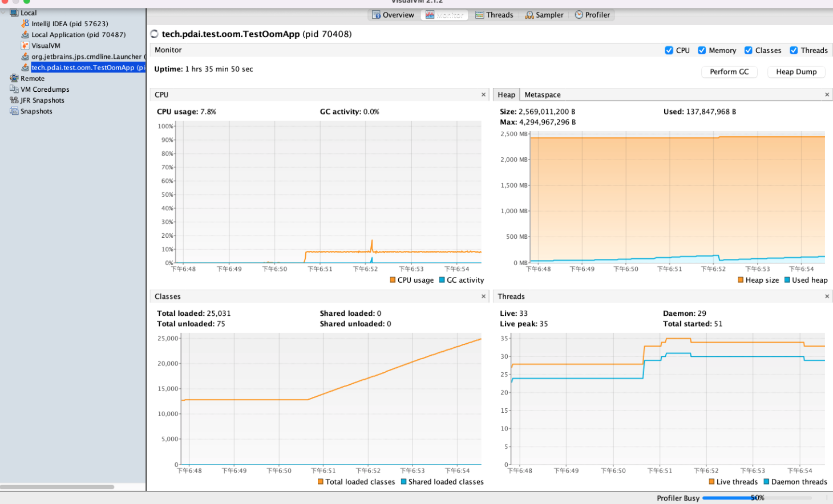Click the Snapshots folder icon

[14, 111]
